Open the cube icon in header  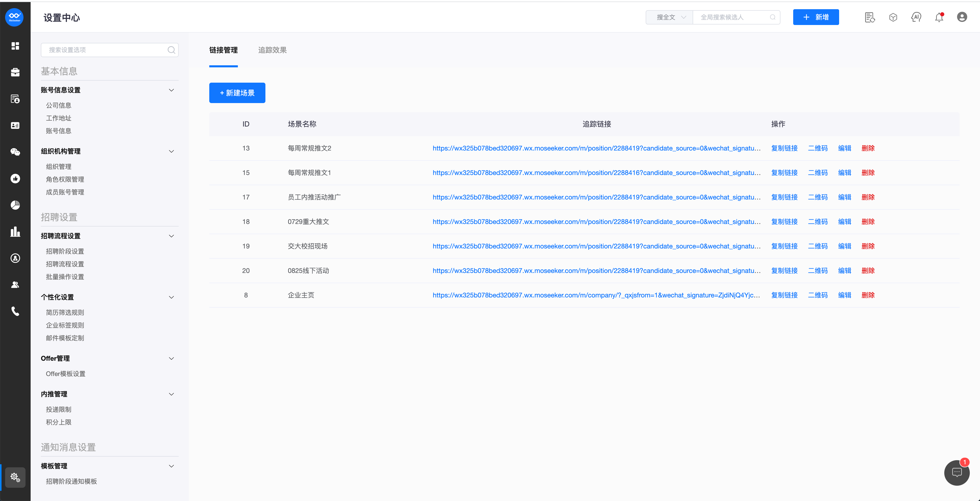(893, 17)
